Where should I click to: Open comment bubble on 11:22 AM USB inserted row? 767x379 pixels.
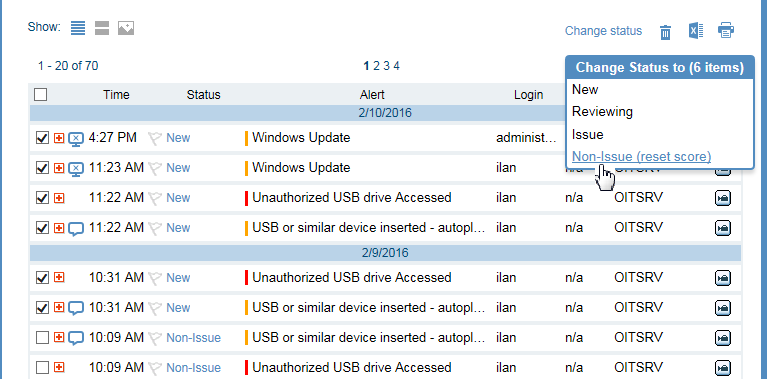click(76, 228)
